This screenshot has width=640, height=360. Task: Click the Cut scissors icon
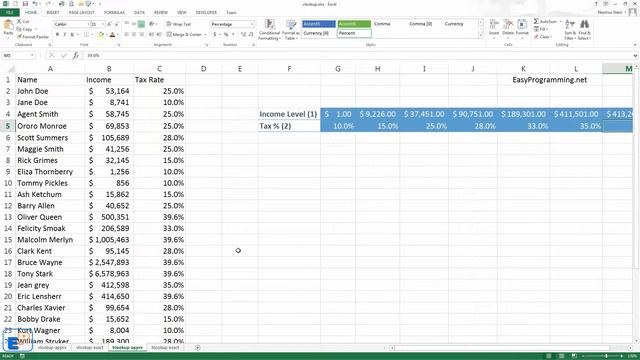click(x=19, y=21)
